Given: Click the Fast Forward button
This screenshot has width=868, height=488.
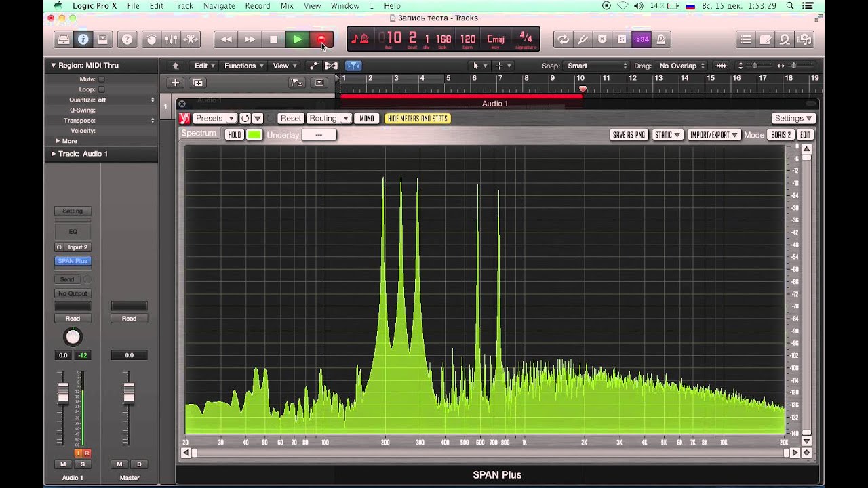Looking at the screenshot, I should (x=250, y=39).
